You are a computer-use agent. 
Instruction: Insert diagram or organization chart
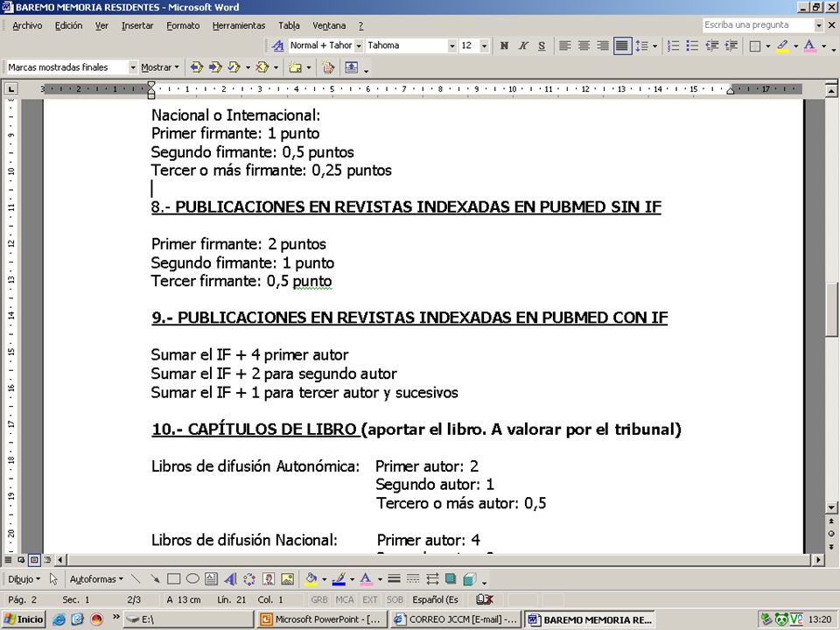click(x=249, y=579)
